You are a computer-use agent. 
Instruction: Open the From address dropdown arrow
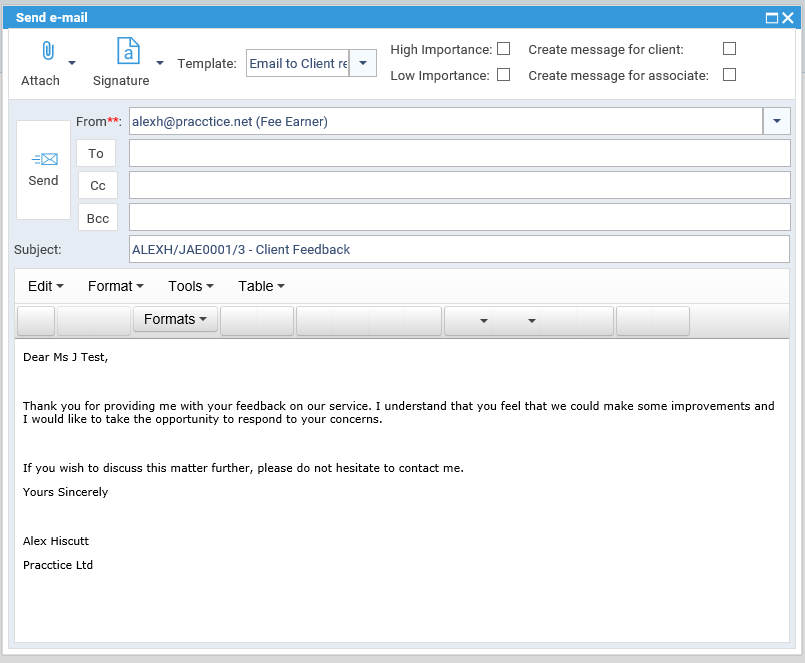click(776, 121)
